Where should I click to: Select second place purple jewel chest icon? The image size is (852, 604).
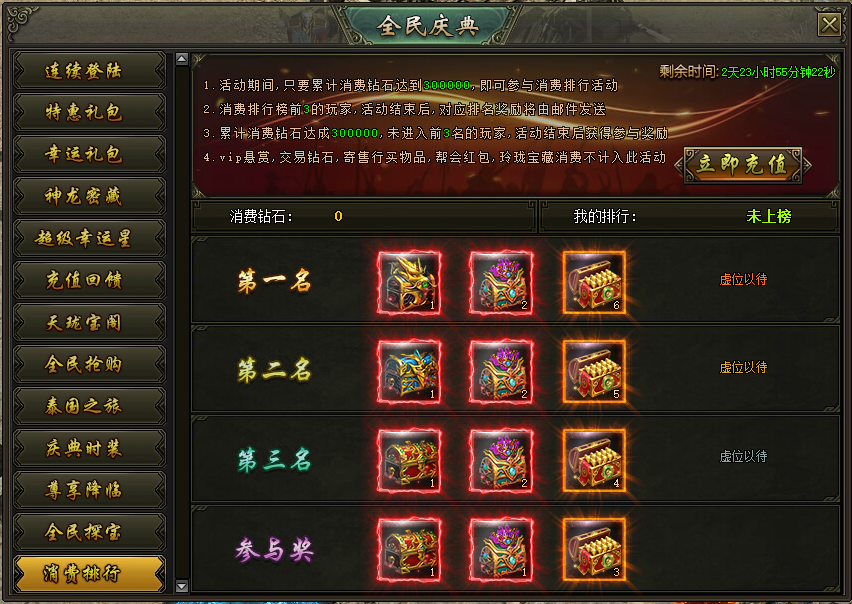pyautogui.click(x=501, y=372)
